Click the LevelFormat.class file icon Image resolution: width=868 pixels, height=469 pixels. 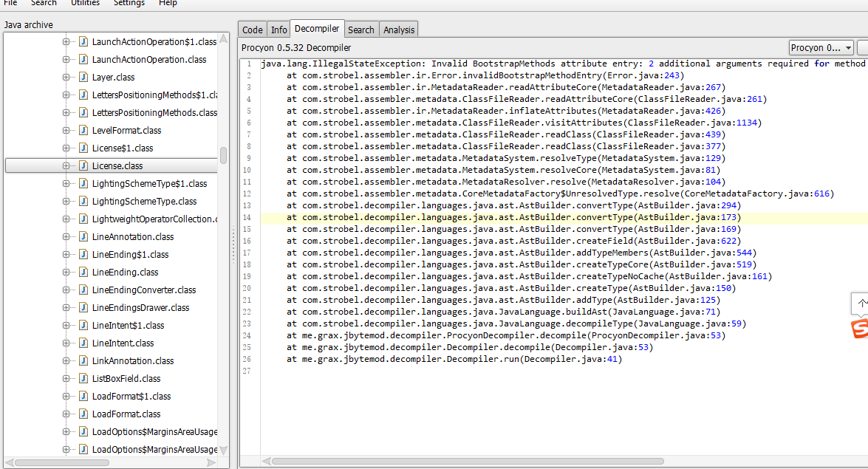[83, 130]
